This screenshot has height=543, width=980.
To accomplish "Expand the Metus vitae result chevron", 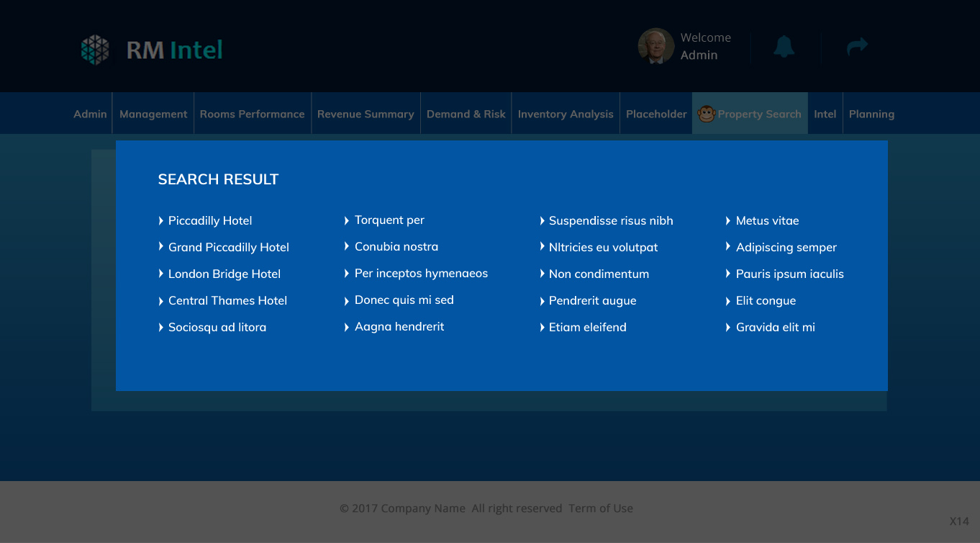I will [728, 220].
